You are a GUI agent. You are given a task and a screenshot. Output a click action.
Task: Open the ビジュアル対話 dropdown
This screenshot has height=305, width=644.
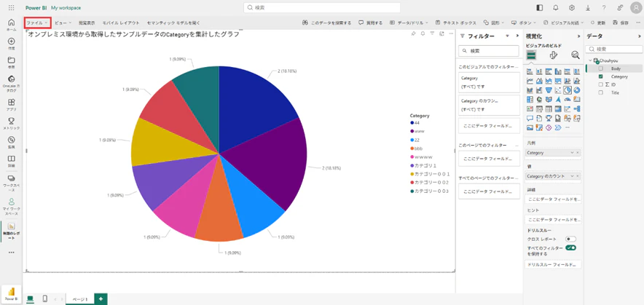tap(565, 23)
